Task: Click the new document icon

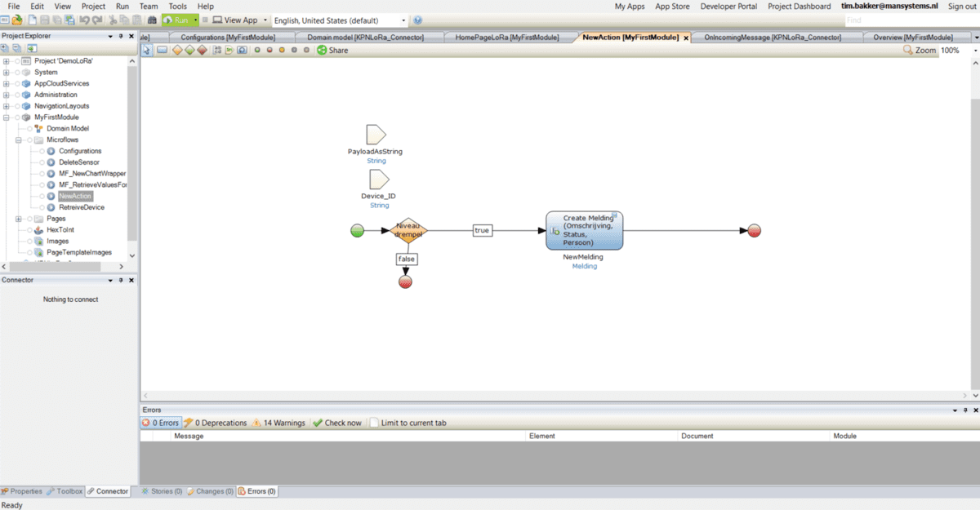Action: pos(32,20)
